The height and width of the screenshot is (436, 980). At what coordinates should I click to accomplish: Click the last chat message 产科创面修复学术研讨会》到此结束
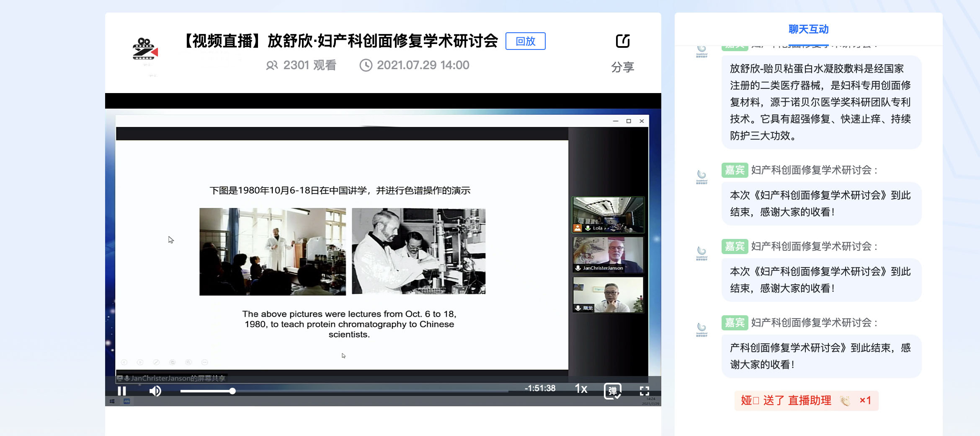(821, 356)
